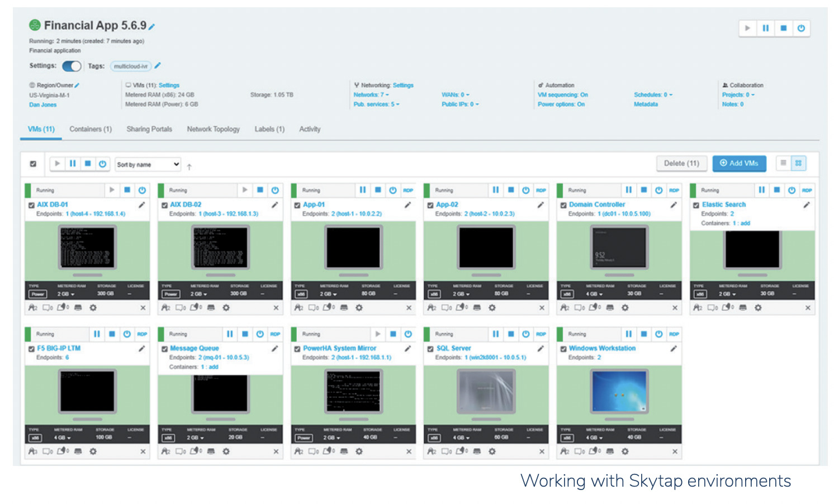
Task: Remove the App-02 VM with its X icon
Action: [542, 308]
